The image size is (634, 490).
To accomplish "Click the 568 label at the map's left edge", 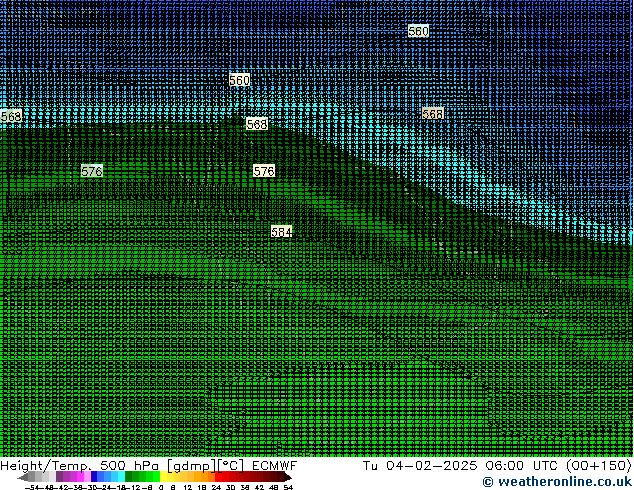I will tap(11, 116).
